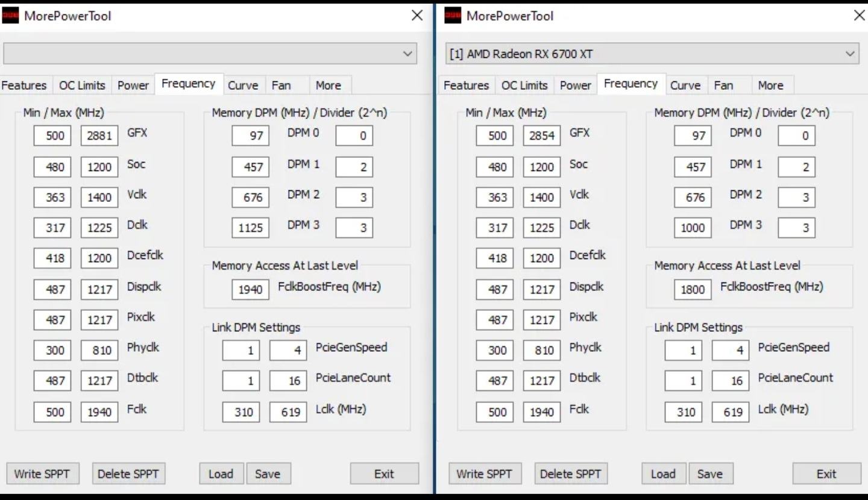Edit DPM 1 divider field in left window
This screenshot has height=500, width=868.
(x=354, y=167)
